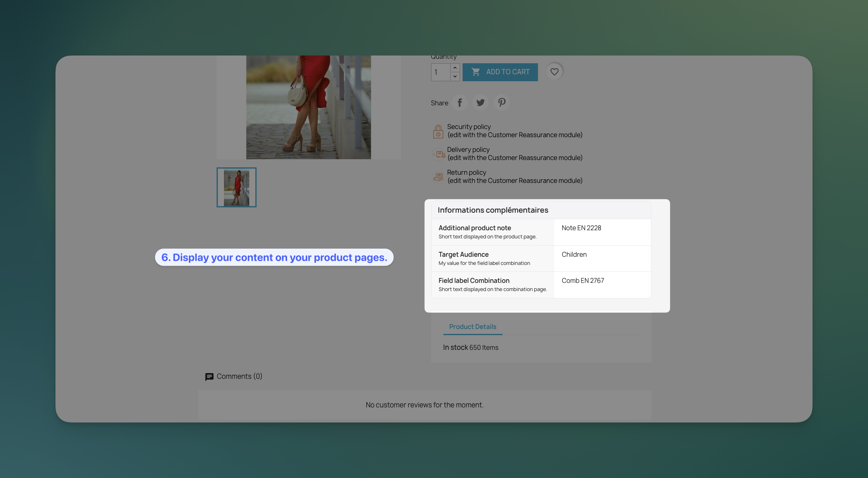This screenshot has width=868, height=478.
Task: Add product to wishlist with heart icon
Action: (x=554, y=72)
